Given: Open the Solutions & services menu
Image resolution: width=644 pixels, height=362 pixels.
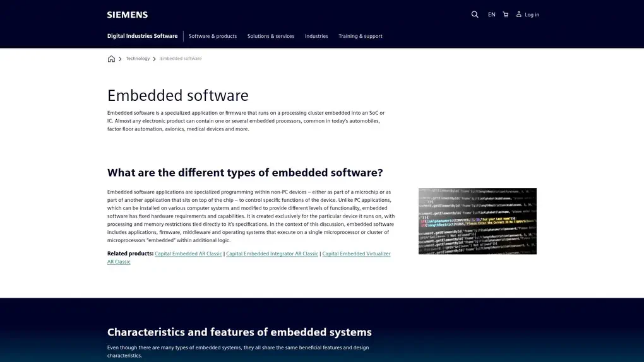Looking at the screenshot, I should click(271, 36).
